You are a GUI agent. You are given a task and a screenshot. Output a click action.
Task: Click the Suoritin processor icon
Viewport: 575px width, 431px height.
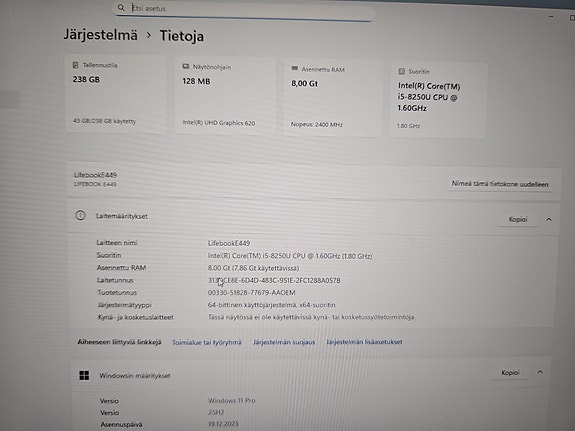coord(402,71)
